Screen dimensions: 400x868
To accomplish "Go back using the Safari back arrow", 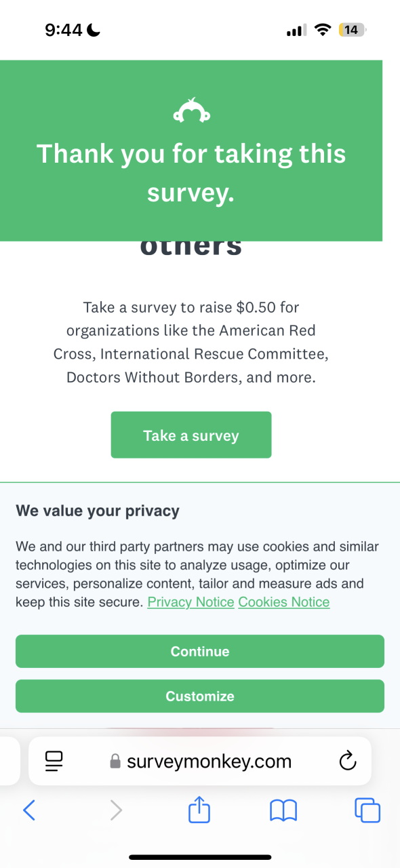I will (x=28, y=810).
